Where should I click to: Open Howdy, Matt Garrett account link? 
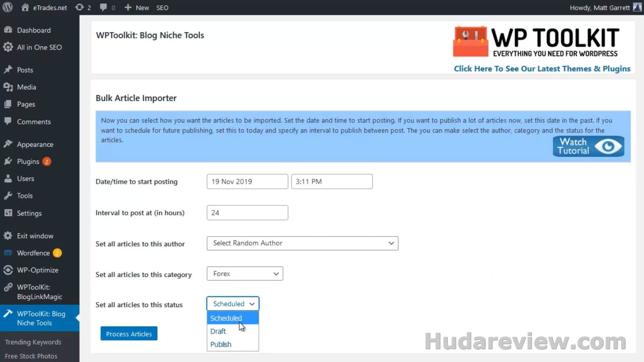pyautogui.click(x=600, y=7)
